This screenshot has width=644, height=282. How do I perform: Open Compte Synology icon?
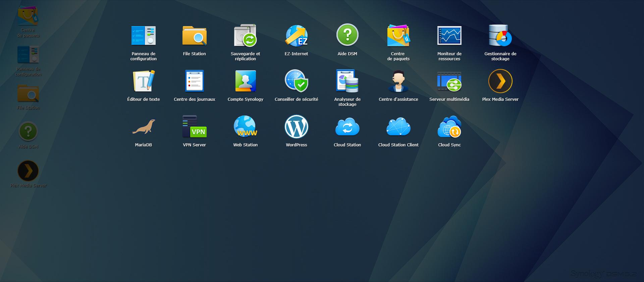245,81
